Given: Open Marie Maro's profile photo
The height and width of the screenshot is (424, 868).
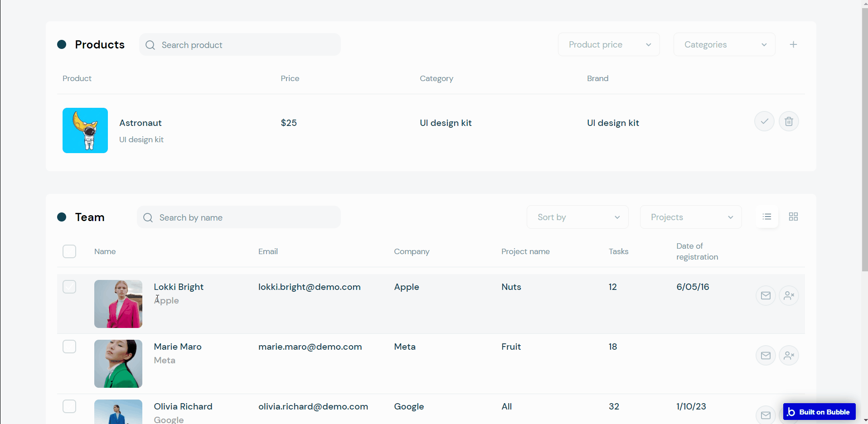Looking at the screenshot, I should [x=118, y=364].
